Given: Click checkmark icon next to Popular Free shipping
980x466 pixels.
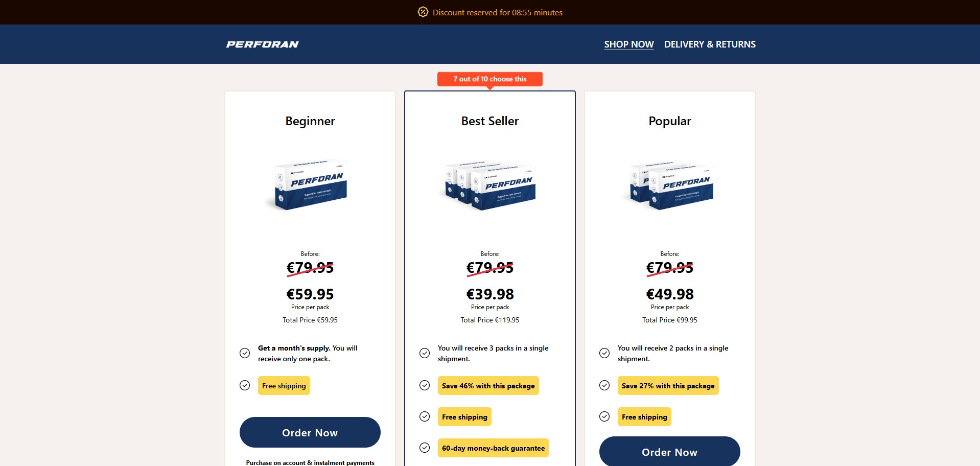Looking at the screenshot, I should (604, 416).
